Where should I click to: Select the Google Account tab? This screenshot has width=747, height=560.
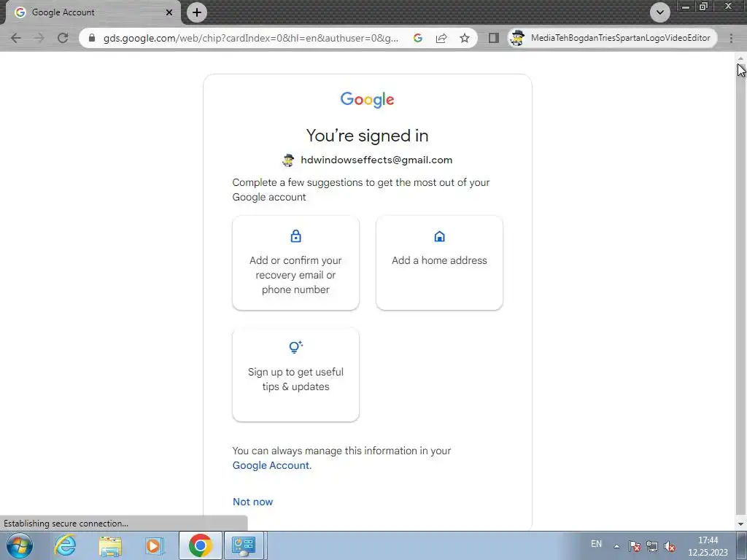tap(93, 12)
